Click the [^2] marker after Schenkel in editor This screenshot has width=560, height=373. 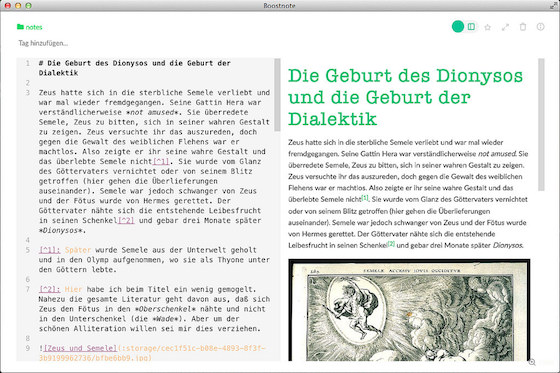pos(126,220)
